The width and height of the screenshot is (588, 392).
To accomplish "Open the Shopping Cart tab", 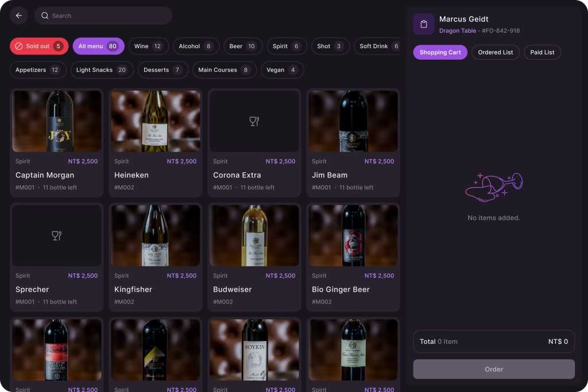I will pos(440,52).
